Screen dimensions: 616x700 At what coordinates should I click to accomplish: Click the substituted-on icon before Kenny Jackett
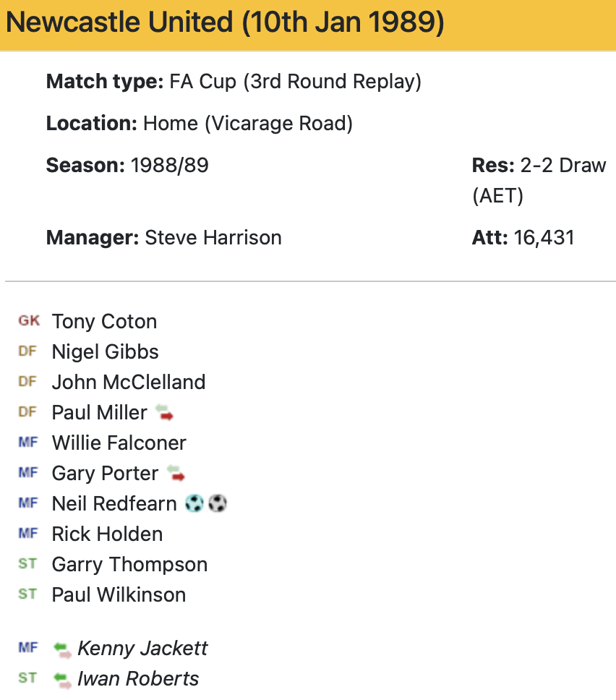[62, 649]
